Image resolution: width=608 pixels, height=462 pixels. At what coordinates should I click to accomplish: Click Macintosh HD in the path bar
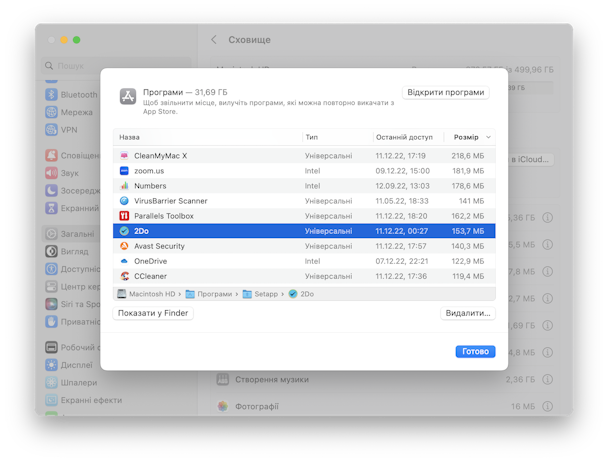pos(149,294)
